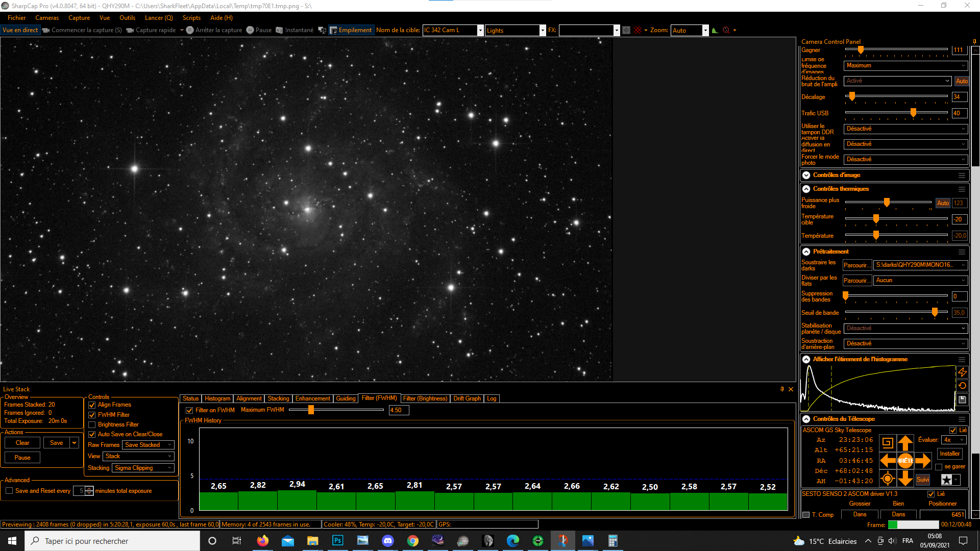Click the Clear button in Live Stack
Image resolution: width=980 pixels, height=551 pixels.
(22, 443)
